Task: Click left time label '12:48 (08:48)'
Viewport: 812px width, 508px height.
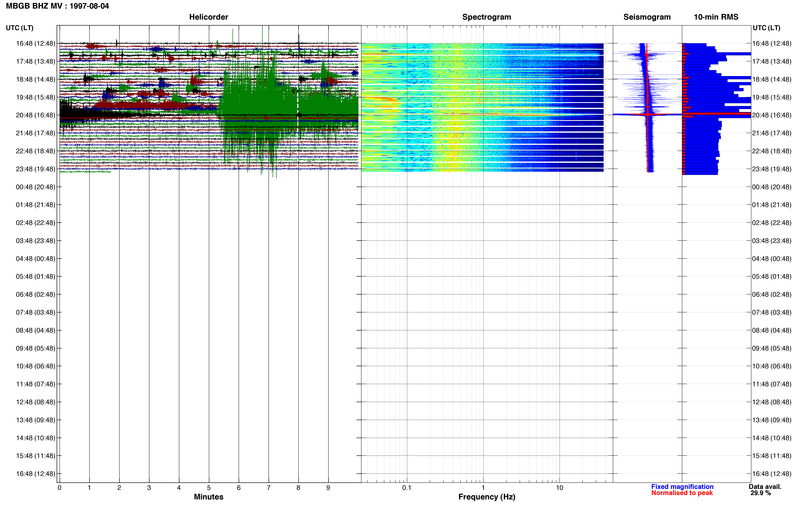Action: coord(36,402)
